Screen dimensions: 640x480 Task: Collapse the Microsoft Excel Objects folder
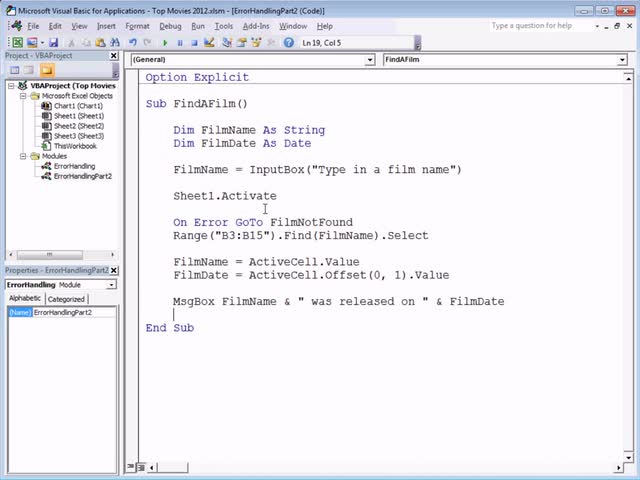tap(23, 96)
